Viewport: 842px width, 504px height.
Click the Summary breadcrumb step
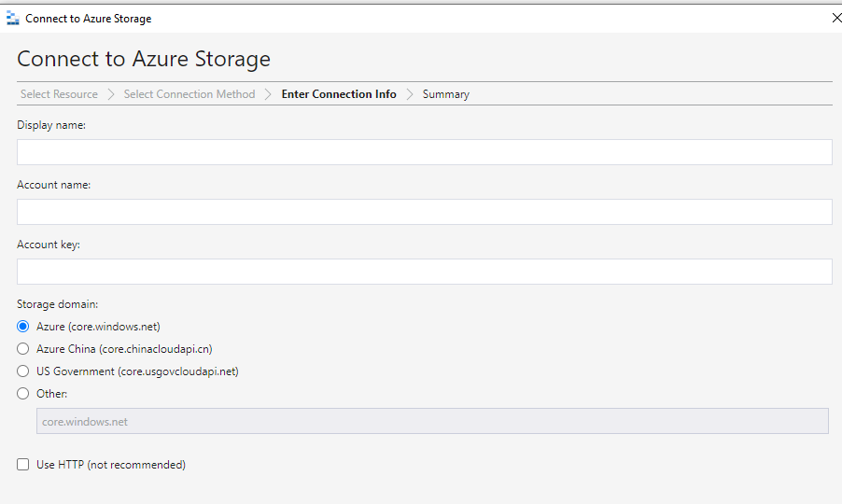(x=445, y=94)
